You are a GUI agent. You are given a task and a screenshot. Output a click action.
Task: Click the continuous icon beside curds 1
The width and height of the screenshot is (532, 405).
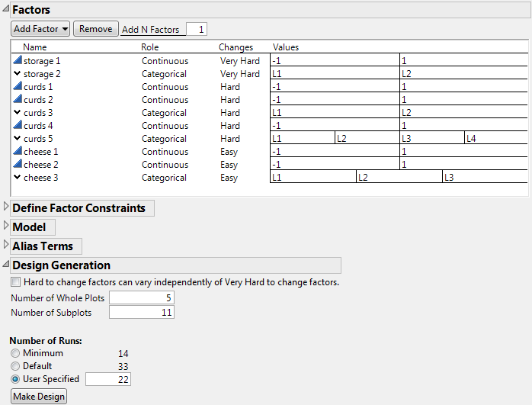click(x=17, y=87)
